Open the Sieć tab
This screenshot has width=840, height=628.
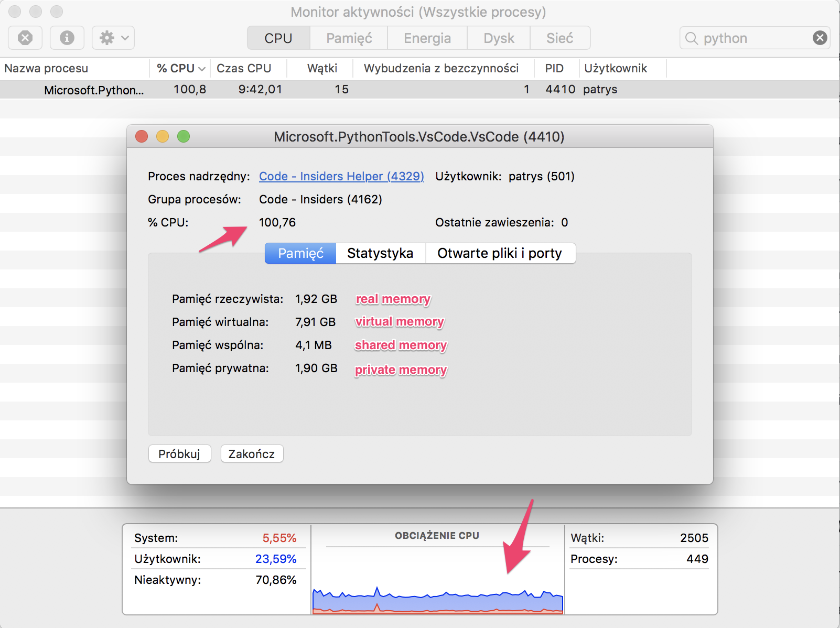559,37
